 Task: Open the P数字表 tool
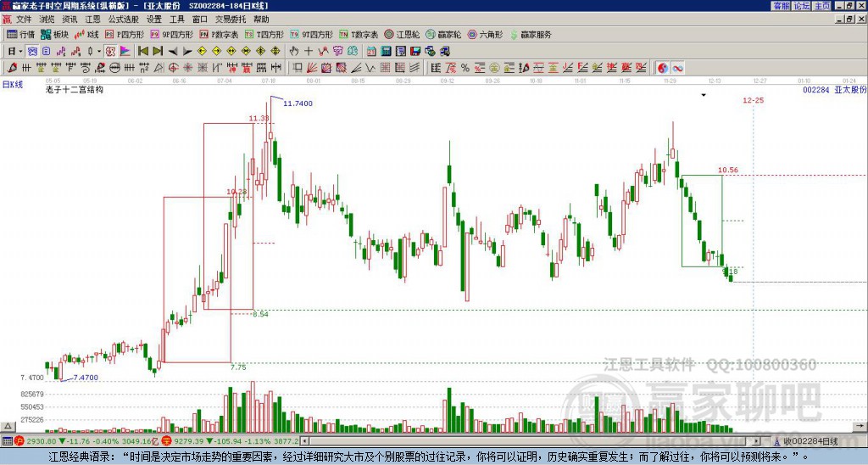tap(219, 34)
